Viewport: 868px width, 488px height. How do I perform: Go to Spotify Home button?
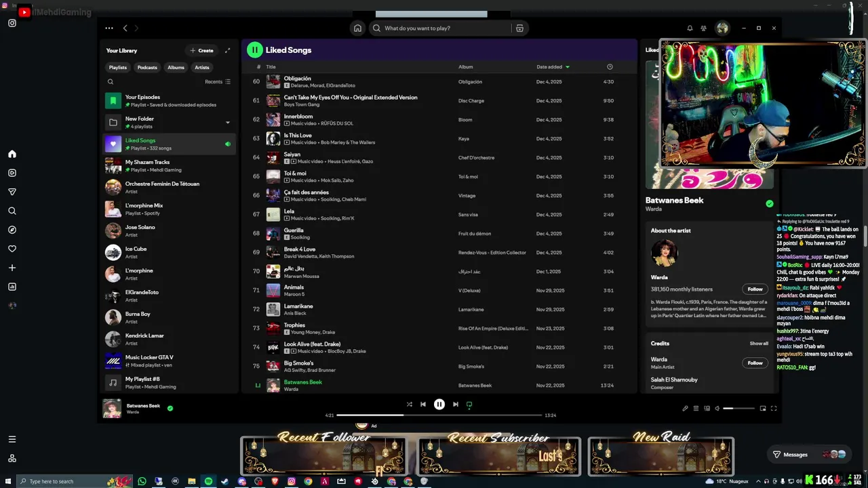[357, 28]
